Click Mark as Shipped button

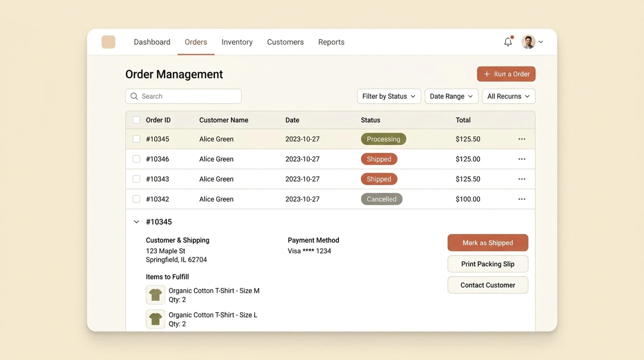(488, 243)
